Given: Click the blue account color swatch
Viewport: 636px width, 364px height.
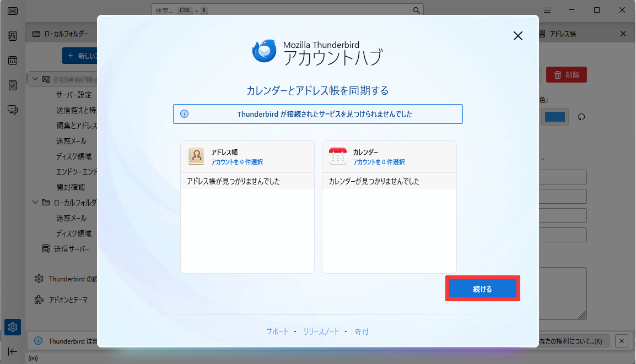Looking at the screenshot, I should click(554, 117).
